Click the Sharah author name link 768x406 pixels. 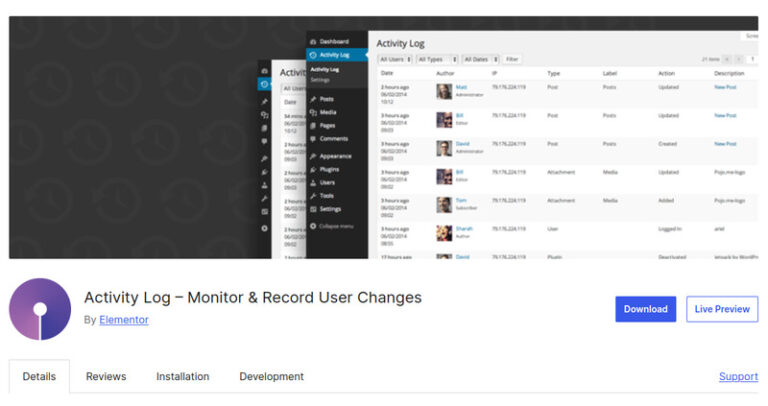pos(464,229)
